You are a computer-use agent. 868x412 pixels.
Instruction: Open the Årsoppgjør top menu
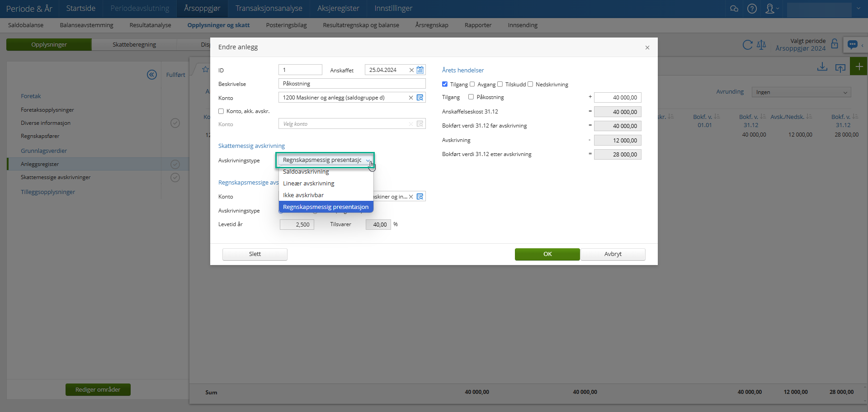coord(202,9)
